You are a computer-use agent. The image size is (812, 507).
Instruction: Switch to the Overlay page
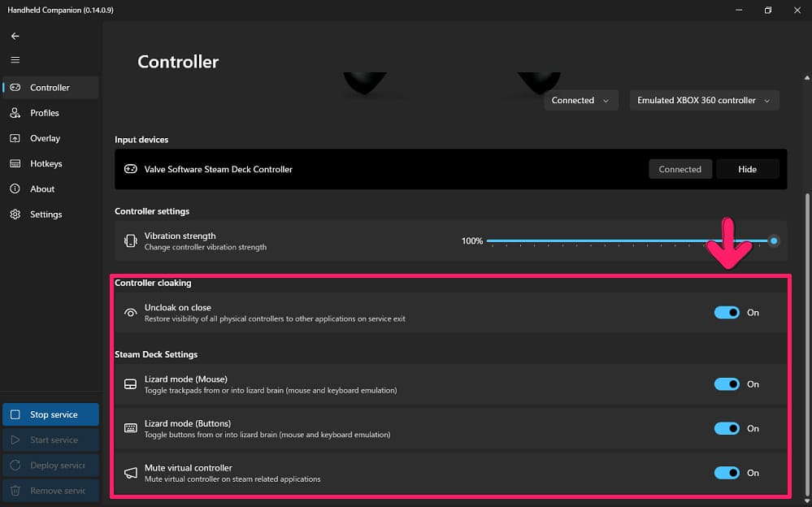(50, 138)
